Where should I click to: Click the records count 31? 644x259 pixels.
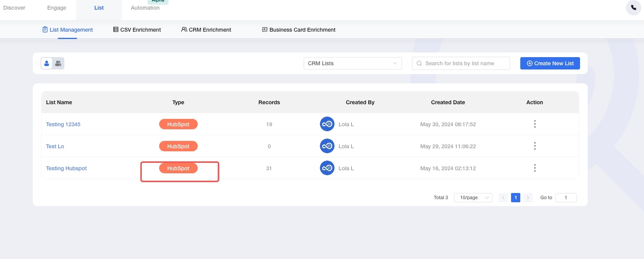coord(269,168)
